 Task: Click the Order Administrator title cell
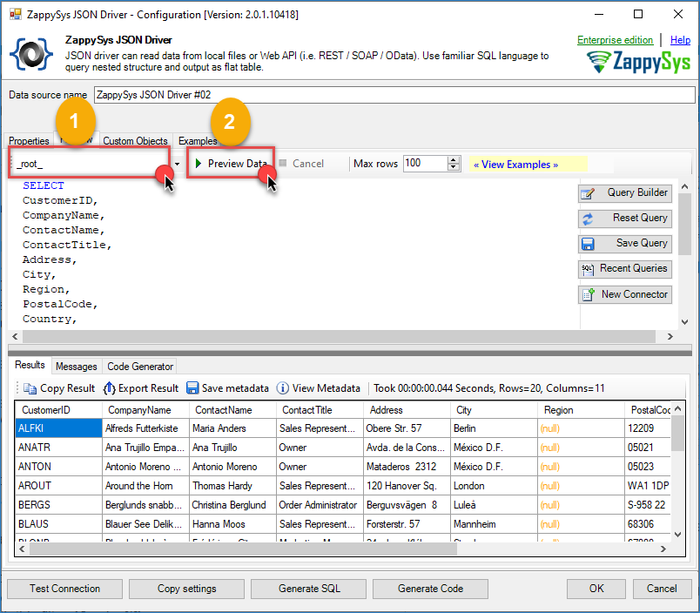pyautogui.click(x=320, y=505)
